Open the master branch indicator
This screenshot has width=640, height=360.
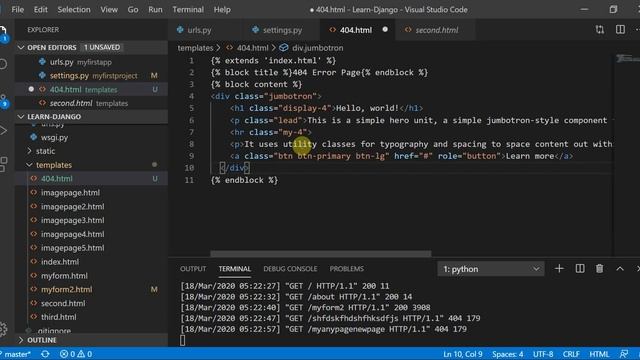pos(16,354)
